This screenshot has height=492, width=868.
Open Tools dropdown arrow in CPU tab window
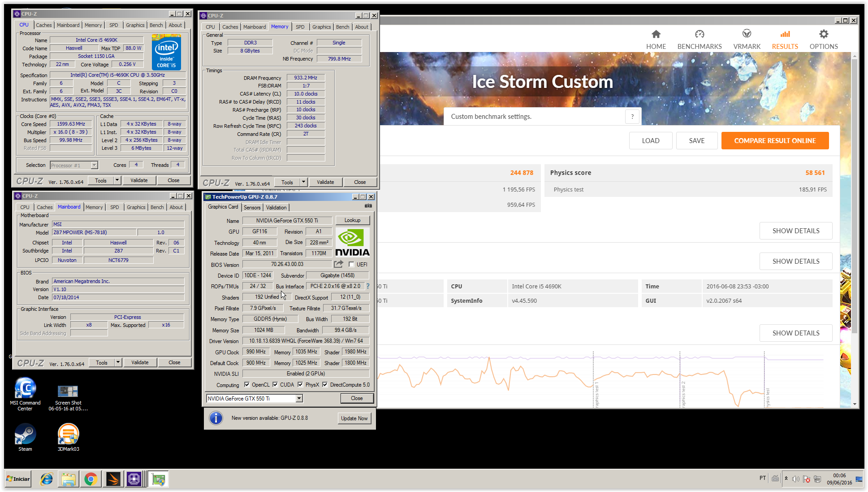pos(117,180)
